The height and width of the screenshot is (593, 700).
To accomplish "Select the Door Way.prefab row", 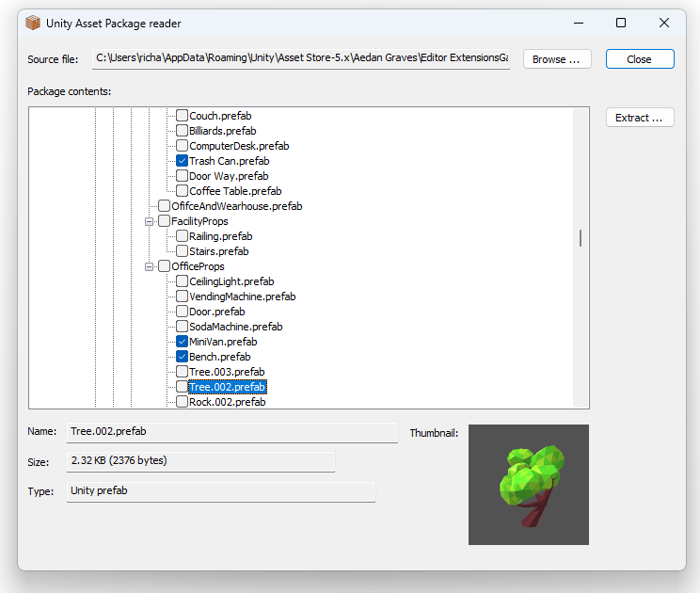I will [229, 176].
